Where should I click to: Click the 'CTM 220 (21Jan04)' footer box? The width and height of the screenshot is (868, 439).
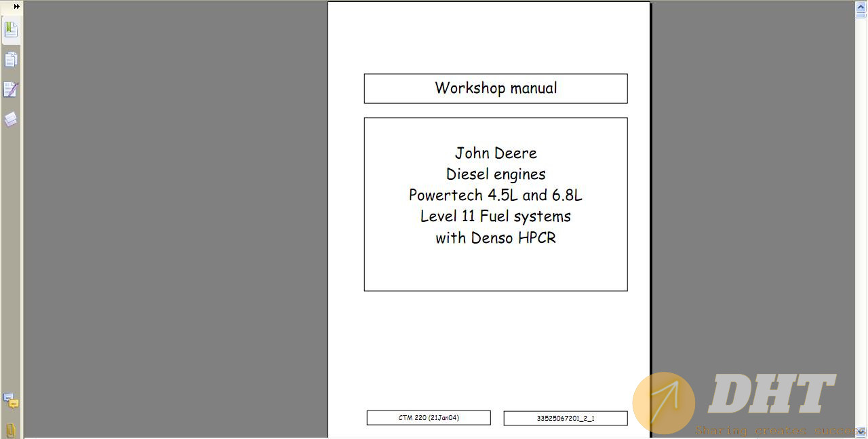tap(429, 418)
